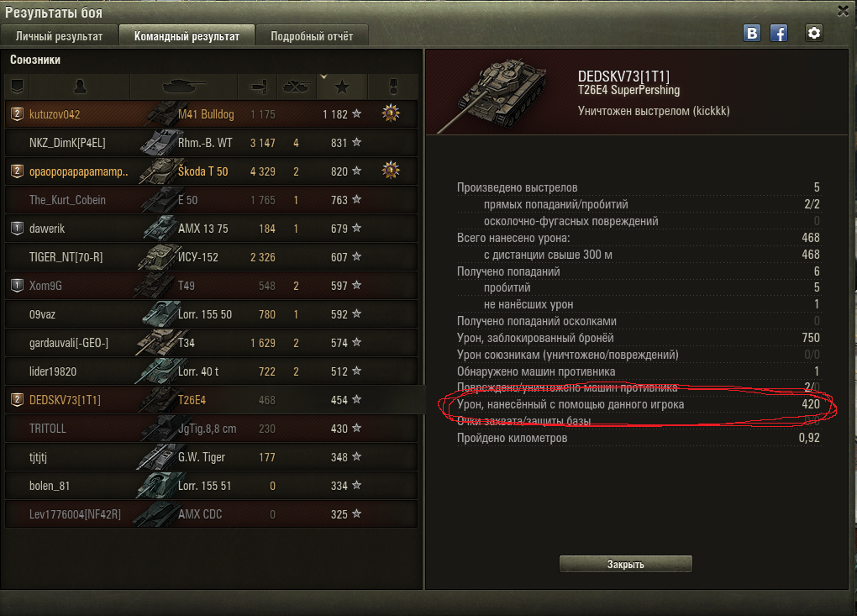Viewport: 857px width, 616px height.
Task: Open Подробный отчёт tab
Action: tap(312, 36)
